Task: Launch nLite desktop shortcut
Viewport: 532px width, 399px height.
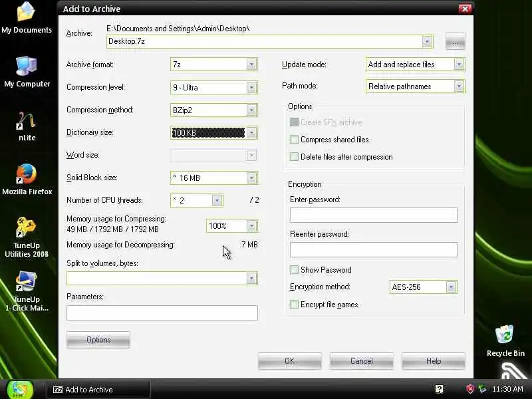Action: (27, 126)
